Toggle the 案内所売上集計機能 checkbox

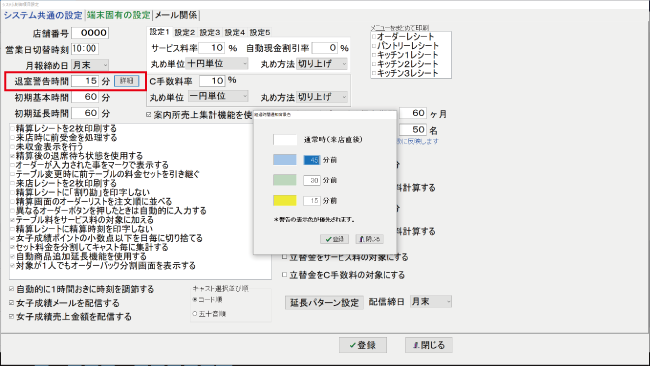(149, 115)
